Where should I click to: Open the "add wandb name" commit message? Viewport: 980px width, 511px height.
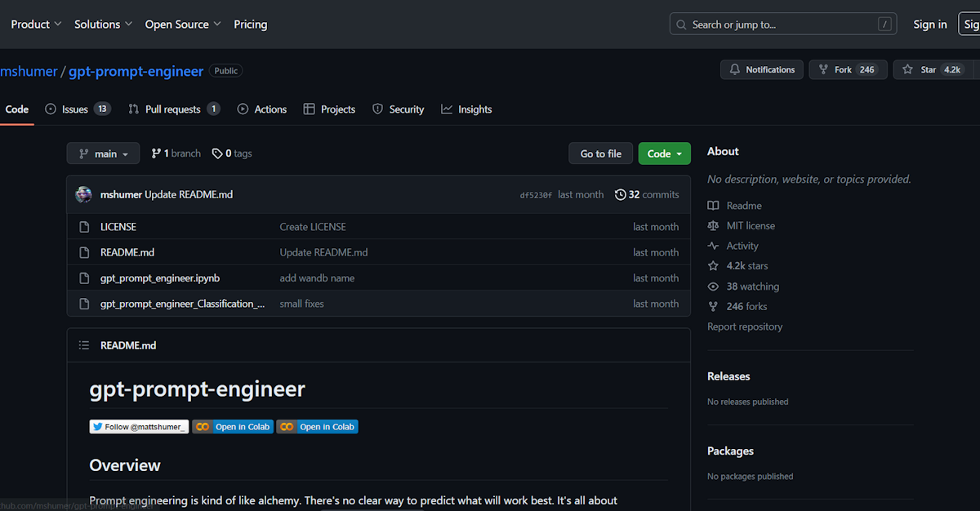317,278
